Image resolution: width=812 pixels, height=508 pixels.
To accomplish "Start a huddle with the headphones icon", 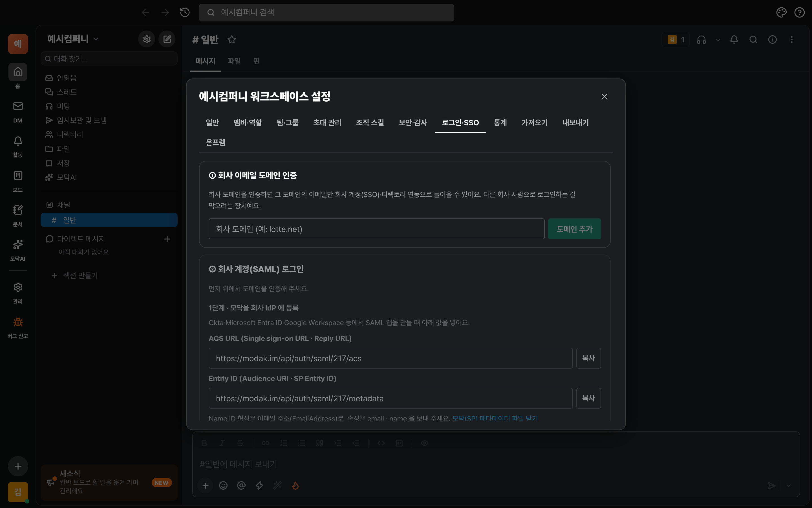I will (x=701, y=40).
